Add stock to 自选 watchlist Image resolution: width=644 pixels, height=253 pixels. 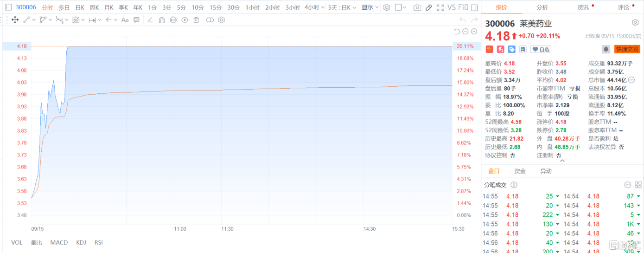coord(541,49)
